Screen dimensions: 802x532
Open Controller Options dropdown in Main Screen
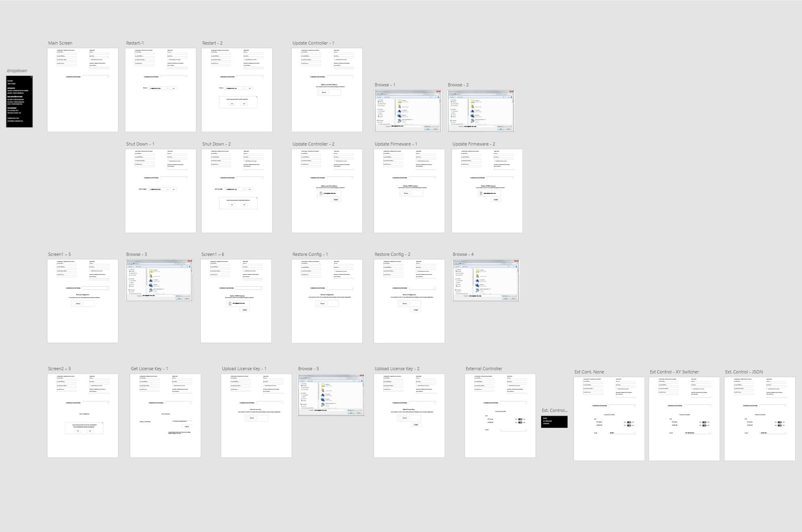[x=96, y=77]
